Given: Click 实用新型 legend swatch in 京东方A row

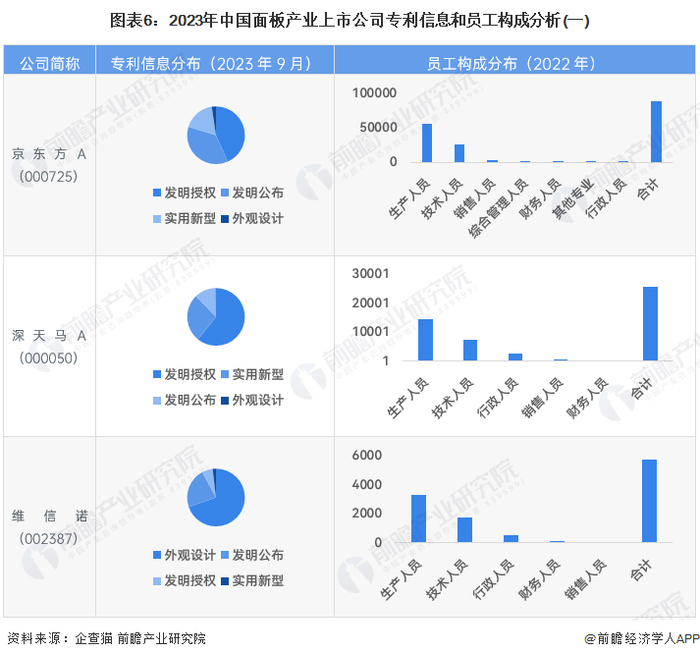Looking at the screenshot, I should (x=157, y=219).
